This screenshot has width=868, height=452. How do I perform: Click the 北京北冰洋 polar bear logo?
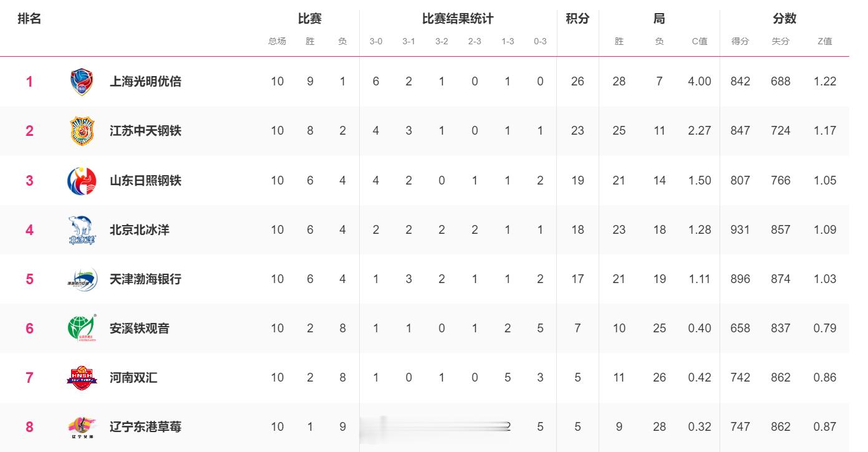click(x=82, y=229)
